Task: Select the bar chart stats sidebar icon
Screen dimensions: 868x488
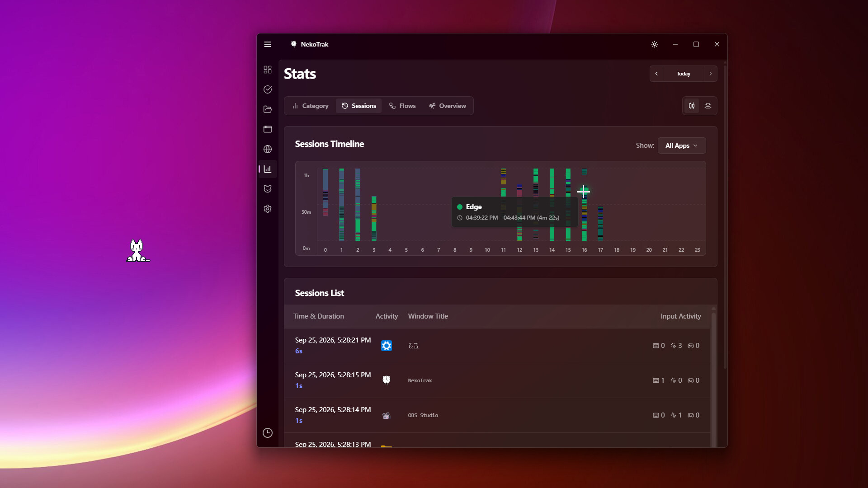Action: point(268,169)
